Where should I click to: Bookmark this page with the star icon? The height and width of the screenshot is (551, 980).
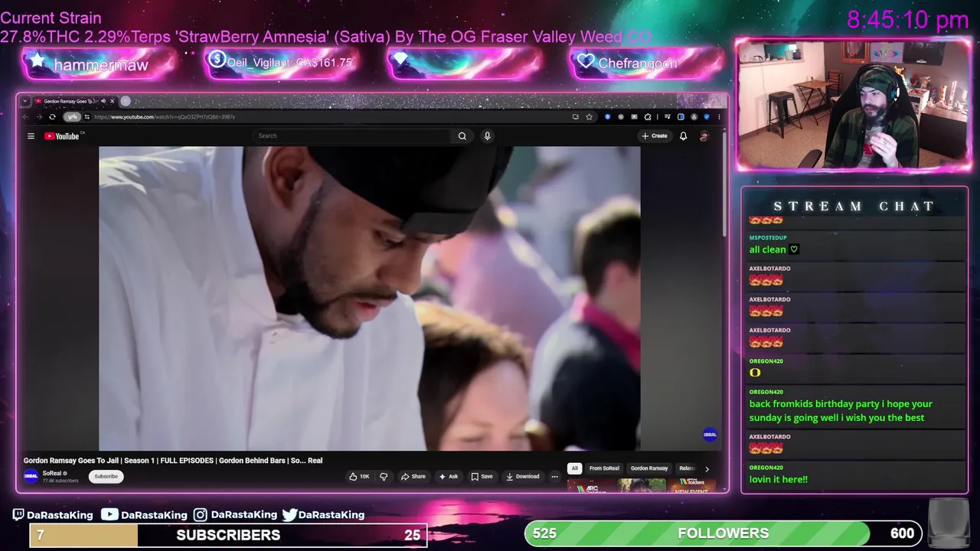589,117
